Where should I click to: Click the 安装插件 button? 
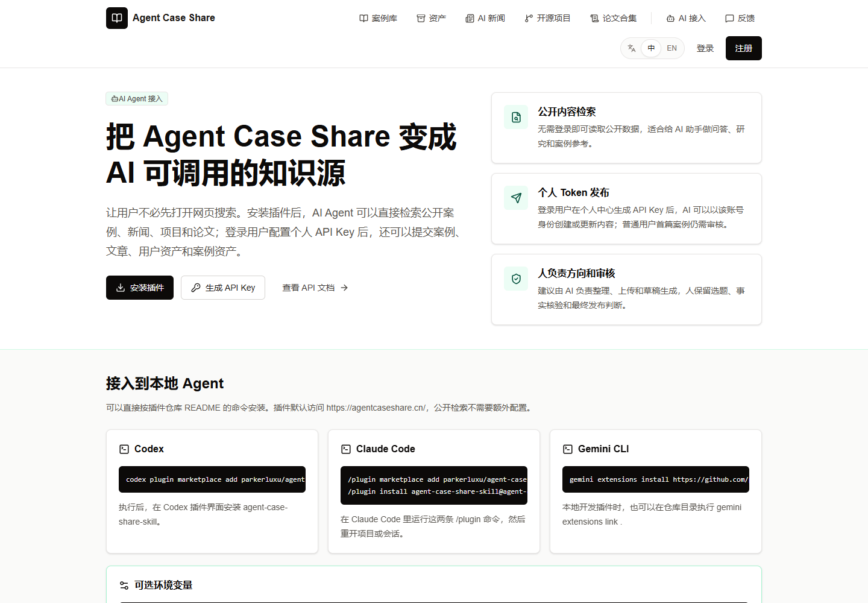click(140, 288)
